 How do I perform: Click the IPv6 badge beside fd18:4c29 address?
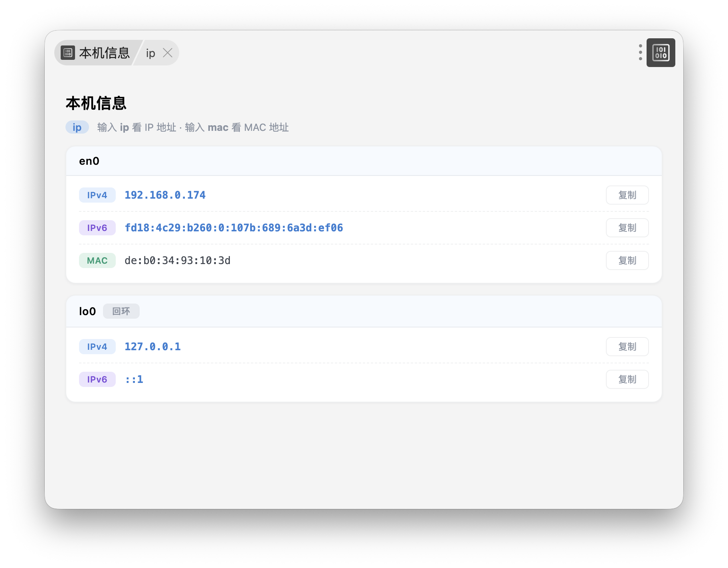click(x=97, y=228)
